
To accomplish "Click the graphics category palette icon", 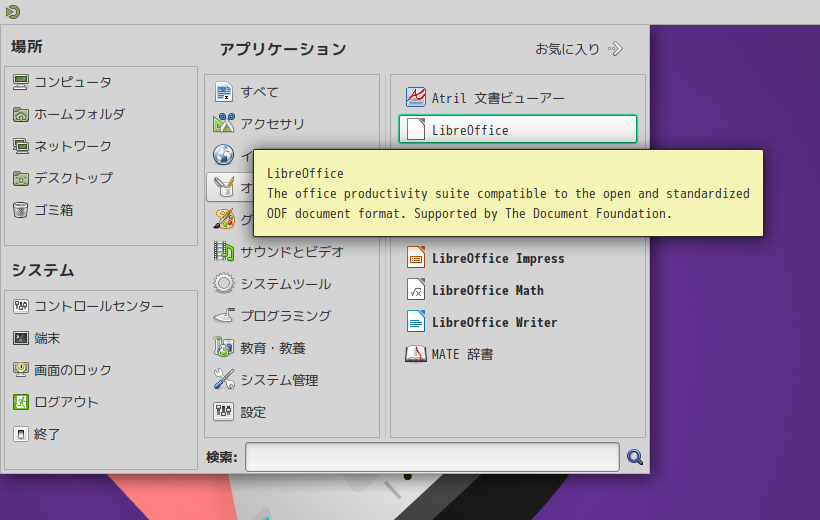I will 224,219.
